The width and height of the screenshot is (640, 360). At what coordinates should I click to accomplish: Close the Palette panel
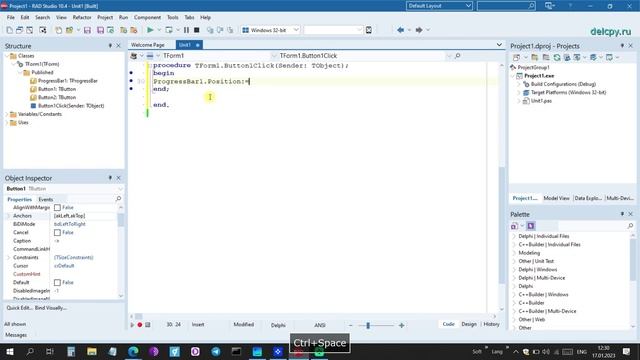click(x=631, y=214)
